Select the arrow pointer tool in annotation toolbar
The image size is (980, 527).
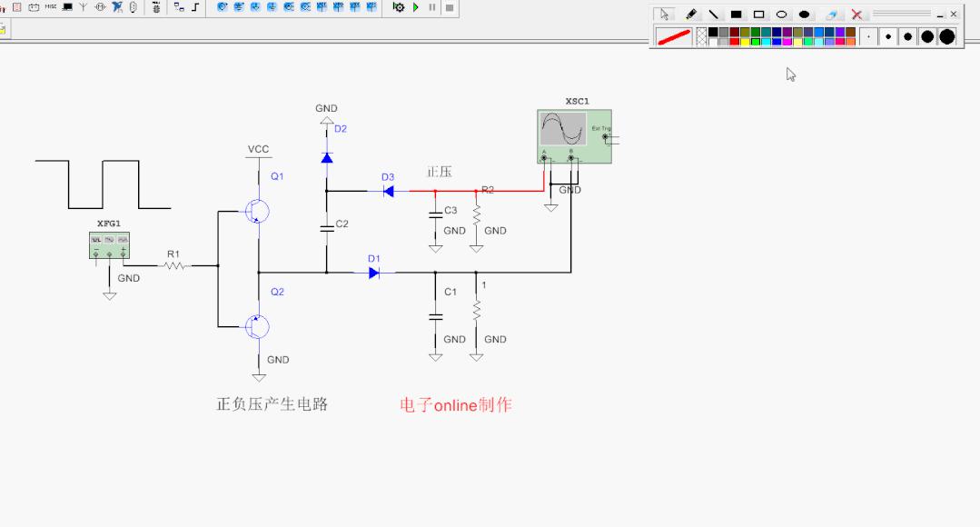click(665, 15)
